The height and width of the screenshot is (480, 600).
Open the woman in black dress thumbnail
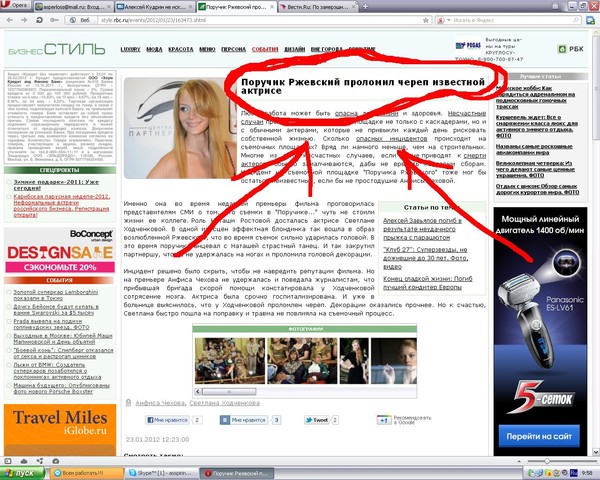354,361
